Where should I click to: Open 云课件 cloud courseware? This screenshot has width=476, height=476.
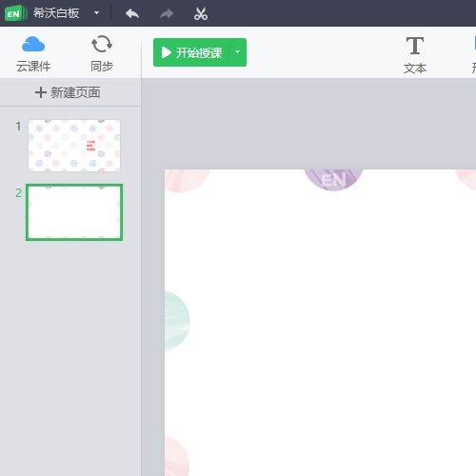tap(33, 54)
